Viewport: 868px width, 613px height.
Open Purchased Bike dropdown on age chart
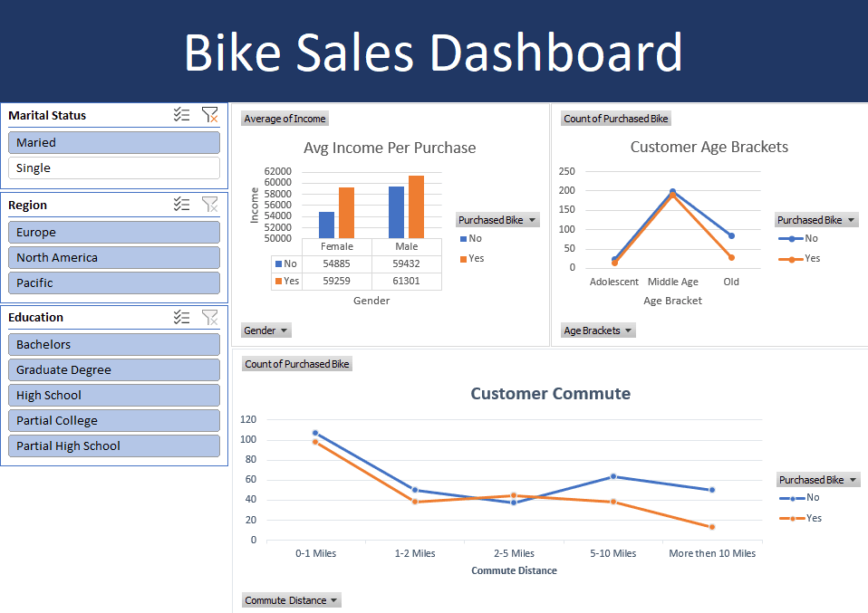pyautogui.click(x=816, y=220)
